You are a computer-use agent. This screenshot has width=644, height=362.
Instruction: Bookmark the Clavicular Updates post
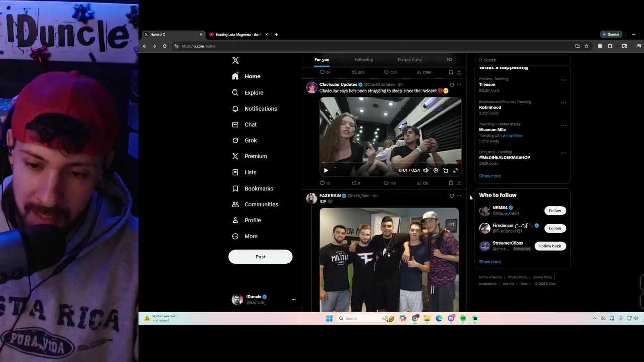click(x=451, y=183)
